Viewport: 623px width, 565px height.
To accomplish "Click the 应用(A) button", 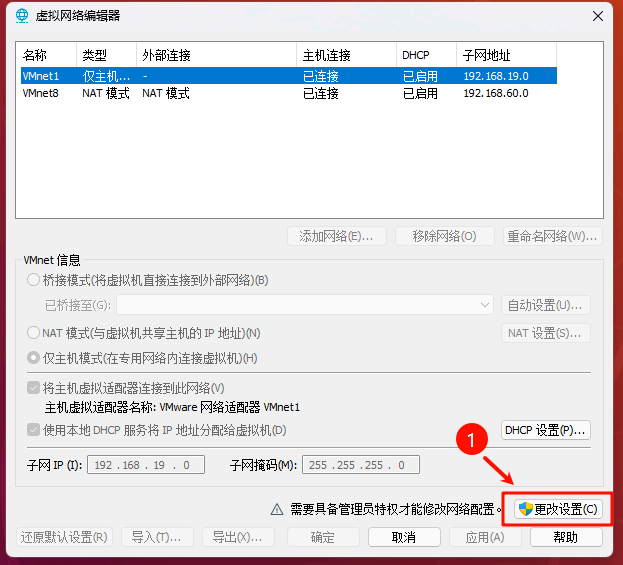I will click(x=485, y=537).
